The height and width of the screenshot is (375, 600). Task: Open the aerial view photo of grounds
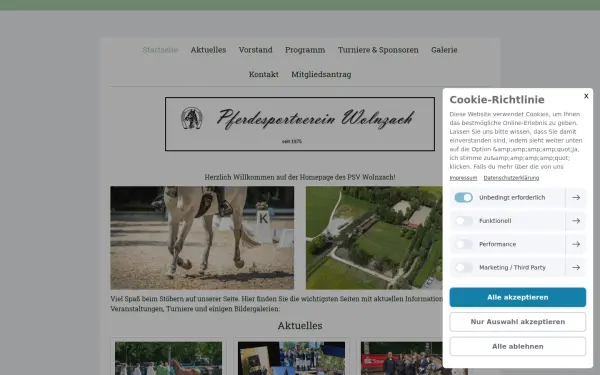tap(374, 238)
